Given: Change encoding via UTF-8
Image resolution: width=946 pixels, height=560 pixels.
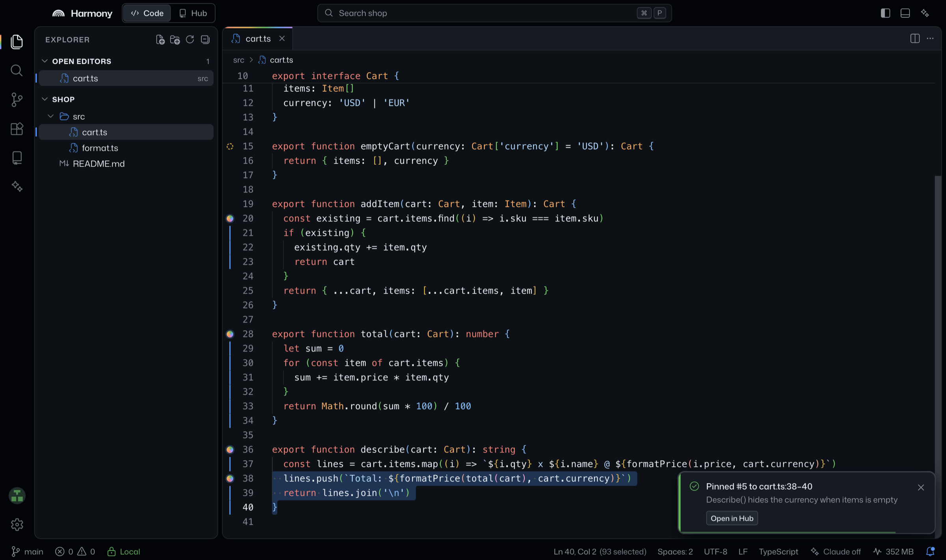Looking at the screenshot, I should 715,551.
